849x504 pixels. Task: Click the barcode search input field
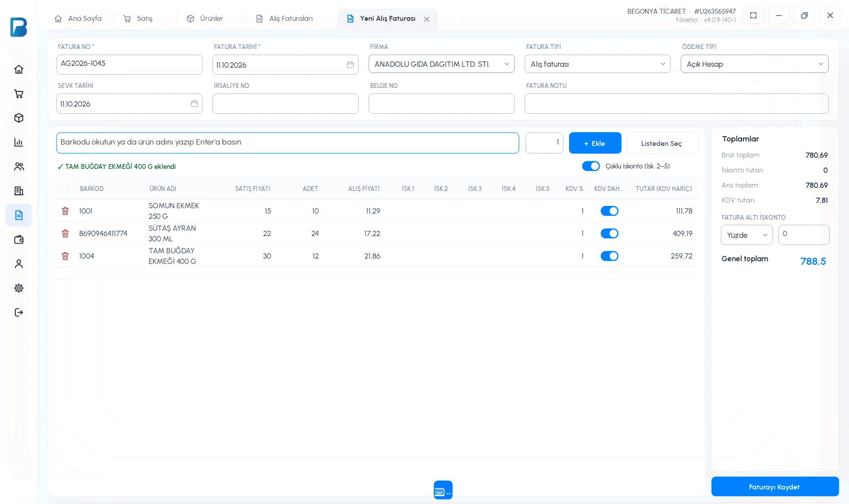[287, 143]
